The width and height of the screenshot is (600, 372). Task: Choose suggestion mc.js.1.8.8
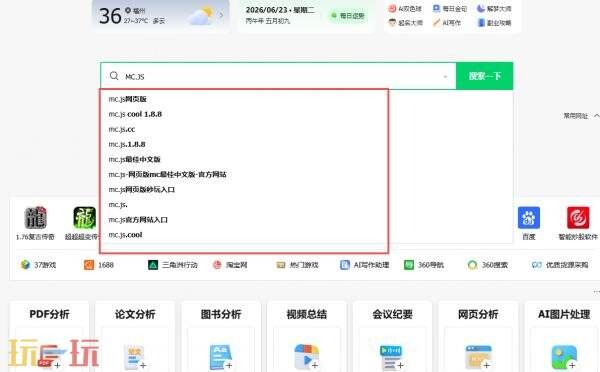click(x=127, y=144)
